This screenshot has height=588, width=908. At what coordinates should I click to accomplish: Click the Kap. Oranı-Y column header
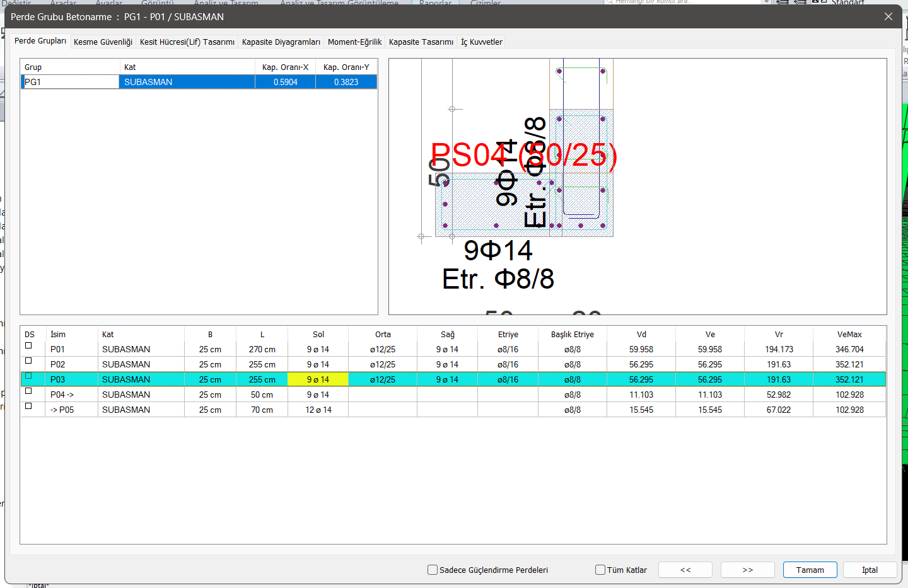[346, 67]
